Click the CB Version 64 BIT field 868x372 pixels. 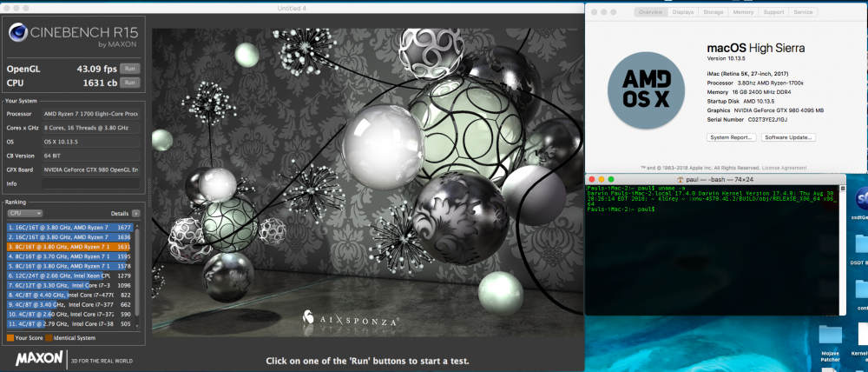click(x=91, y=156)
